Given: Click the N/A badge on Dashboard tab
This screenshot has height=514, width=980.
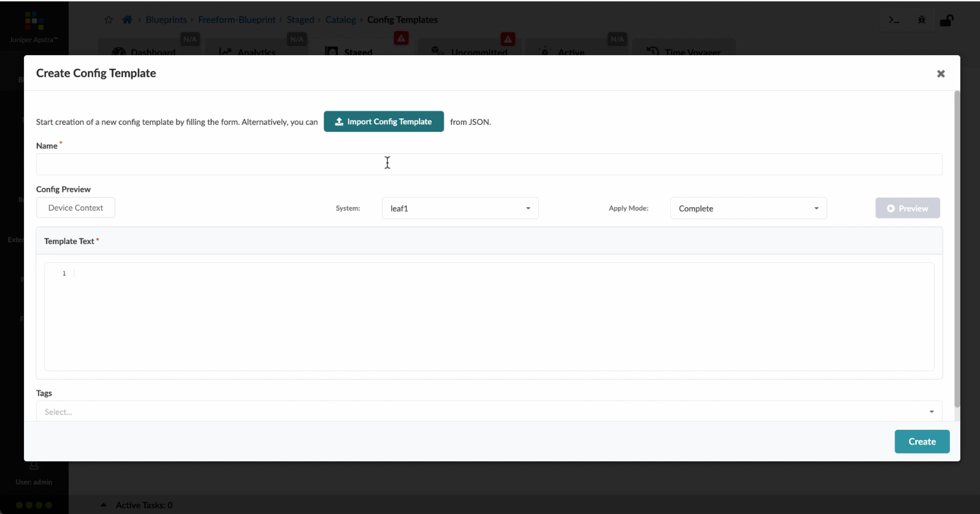Looking at the screenshot, I should (190, 39).
